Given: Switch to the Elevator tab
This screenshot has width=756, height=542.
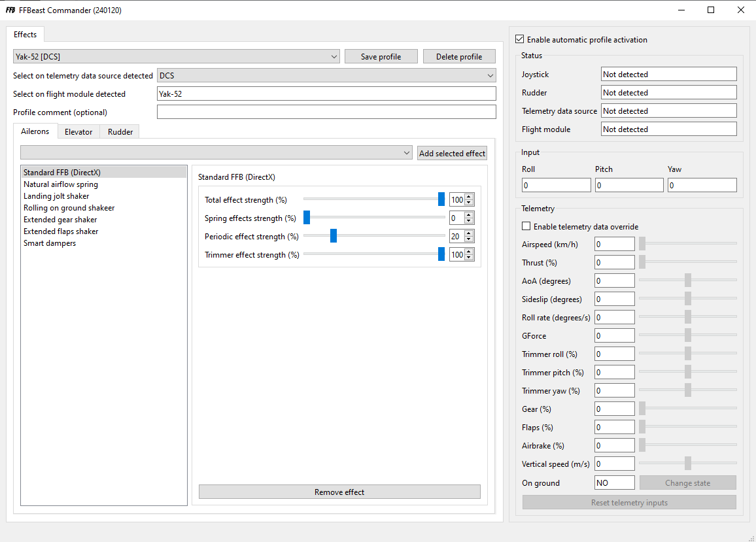Looking at the screenshot, I should tap(78, 131).
